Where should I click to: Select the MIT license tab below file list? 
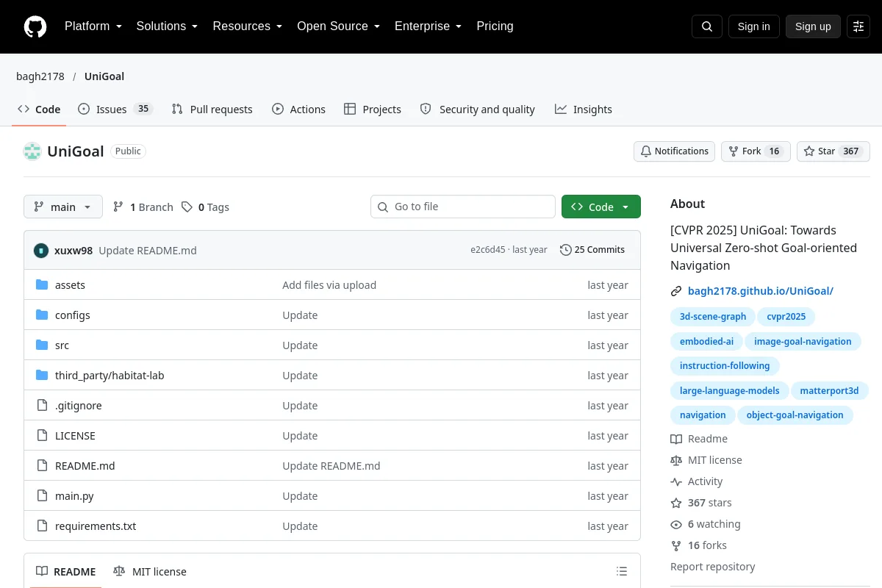click(150, 572)
